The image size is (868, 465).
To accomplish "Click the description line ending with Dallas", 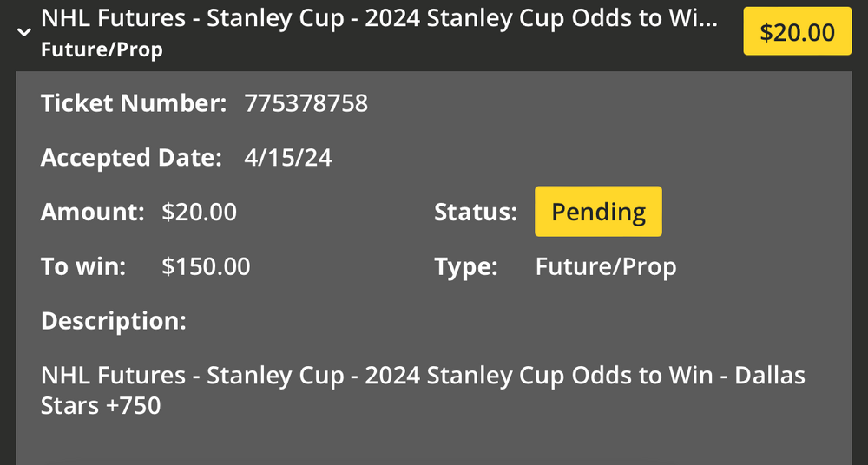I will [423, 376].
